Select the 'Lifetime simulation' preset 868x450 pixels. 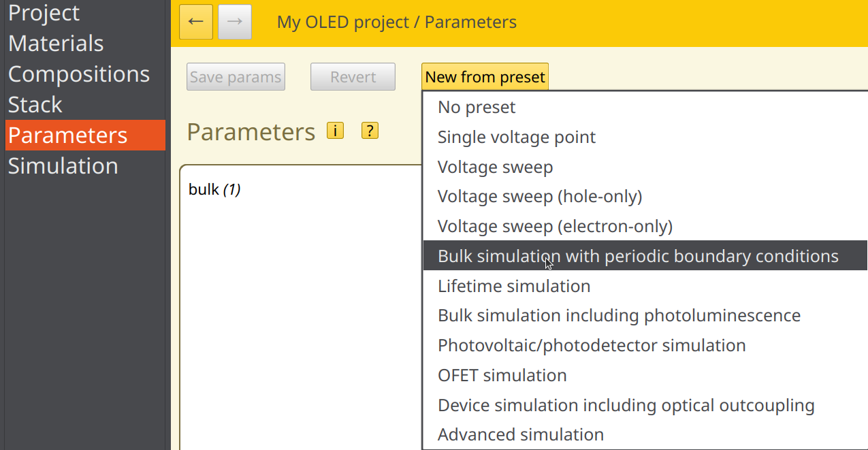click(x=513, y=287)
